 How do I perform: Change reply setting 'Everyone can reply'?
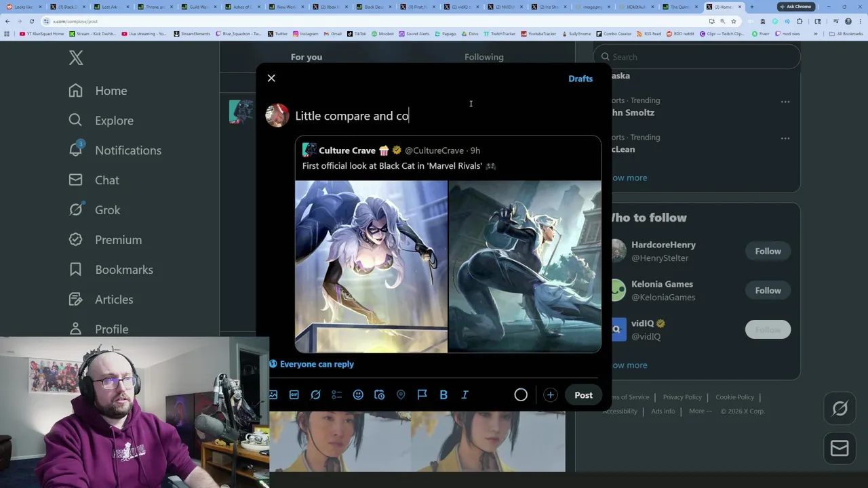click(311, 364)
